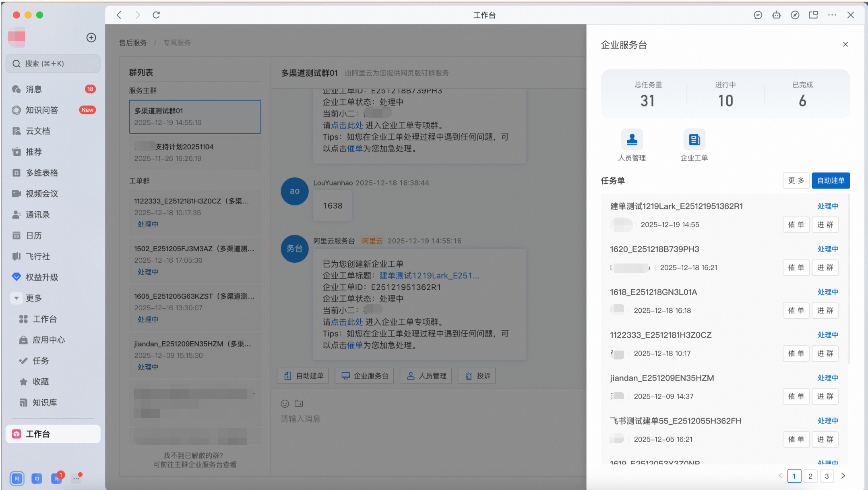This screenshot has height=490, width=868.
Task: Close the 企业服务台 panel
Action: pyautogui.click(x=845, y=44)
